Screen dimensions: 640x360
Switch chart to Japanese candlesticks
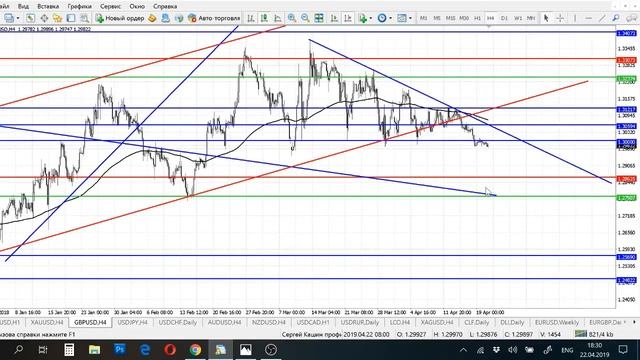[x=264, y=18]
